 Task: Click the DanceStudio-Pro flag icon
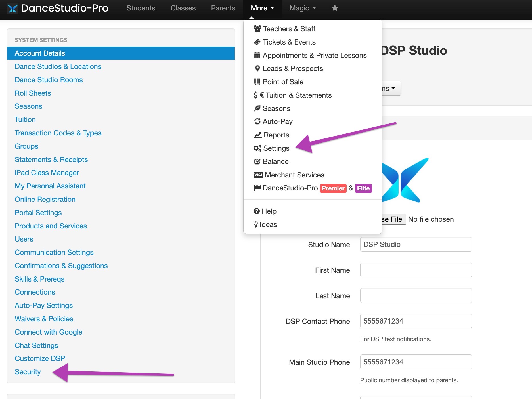coord(257,188)
